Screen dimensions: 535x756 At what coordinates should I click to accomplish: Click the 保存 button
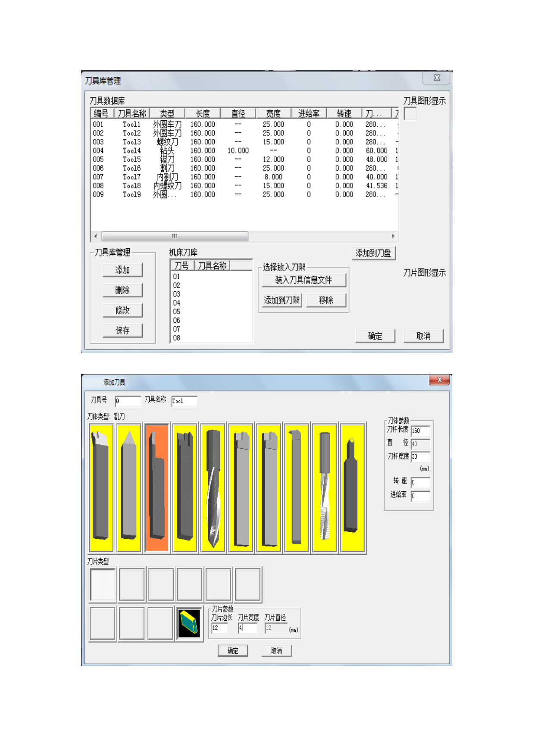pos(122,331)
